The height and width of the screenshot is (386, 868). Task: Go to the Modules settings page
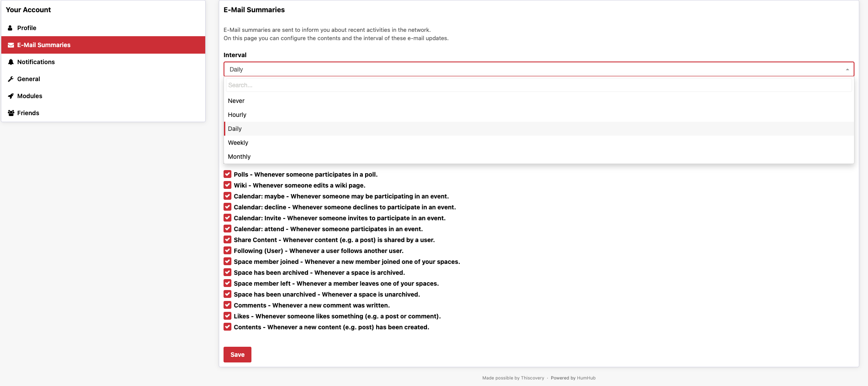30,96
